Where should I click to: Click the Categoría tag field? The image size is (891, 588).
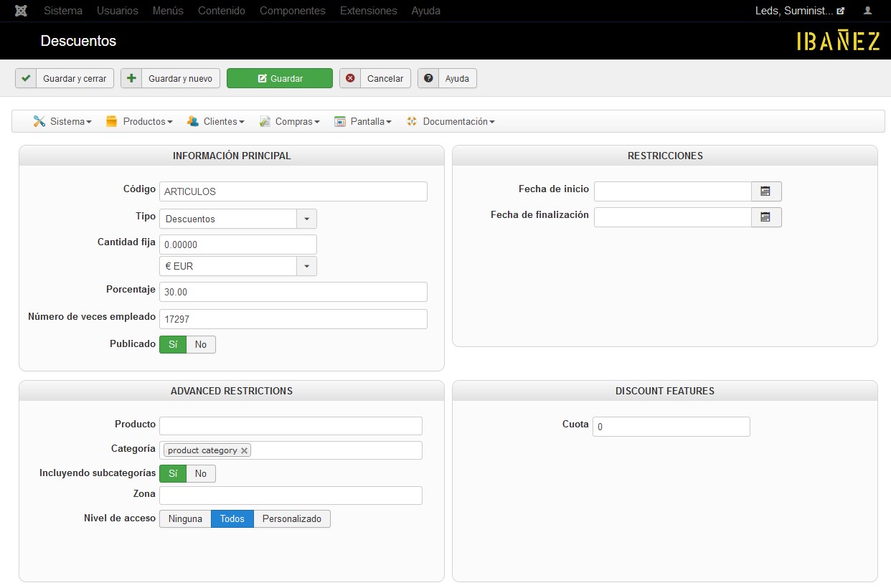coord(291,450)
